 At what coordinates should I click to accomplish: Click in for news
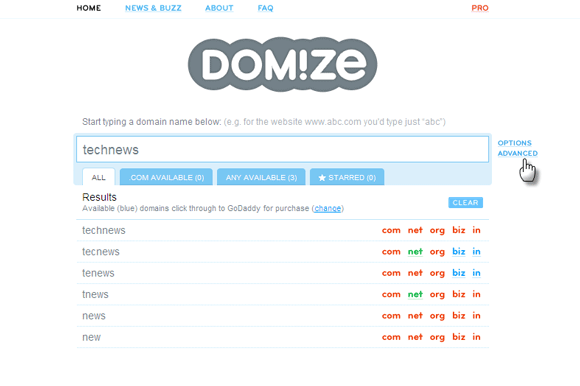point(476,316)
